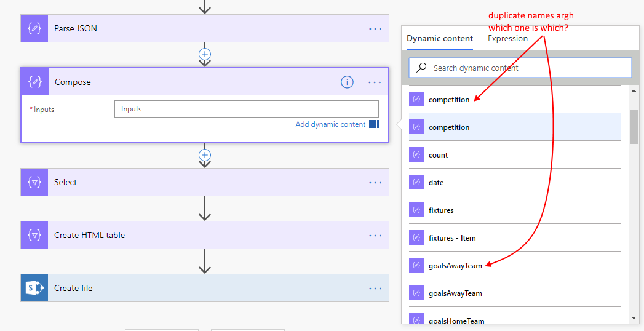Viewport: 644px width, 331px height.
Task: Click the dynamic content scrollbar down arrow
Action: (x=634, y=318)
